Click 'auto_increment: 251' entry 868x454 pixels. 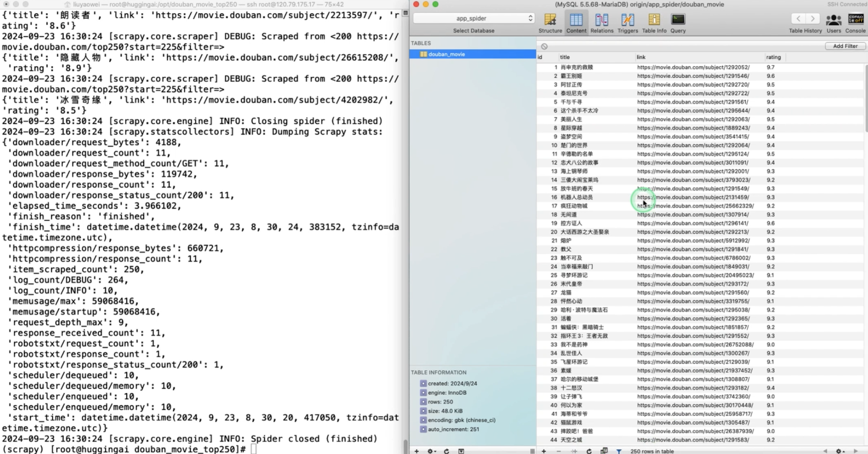[x=453, y=429]
